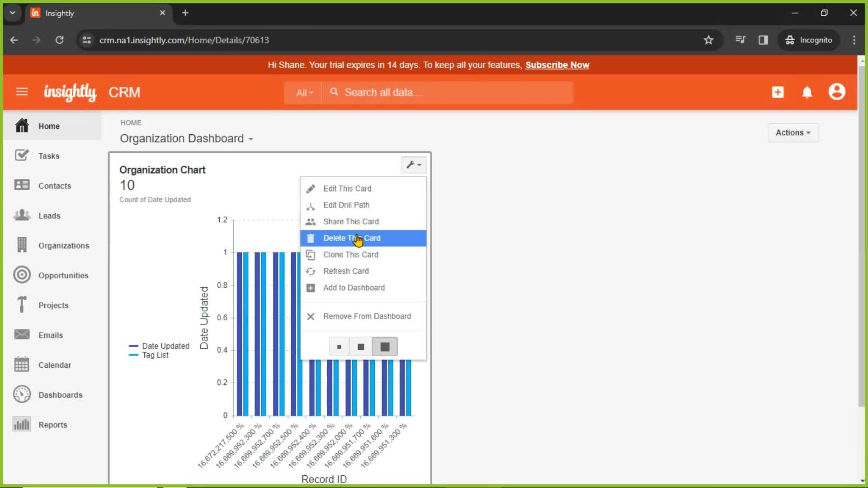The image size is (868, 488).
Task: Open a new browser tab
Action: (185, 13)
